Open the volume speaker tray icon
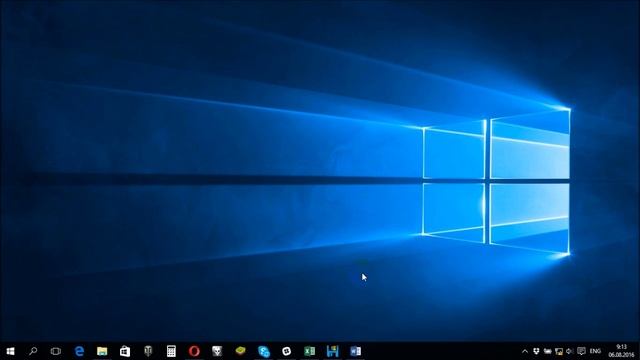 click(x=570, y=351)
